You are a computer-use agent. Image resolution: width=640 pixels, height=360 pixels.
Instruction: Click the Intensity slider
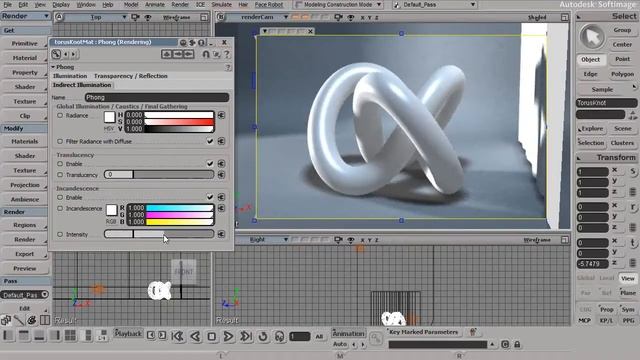159,234
